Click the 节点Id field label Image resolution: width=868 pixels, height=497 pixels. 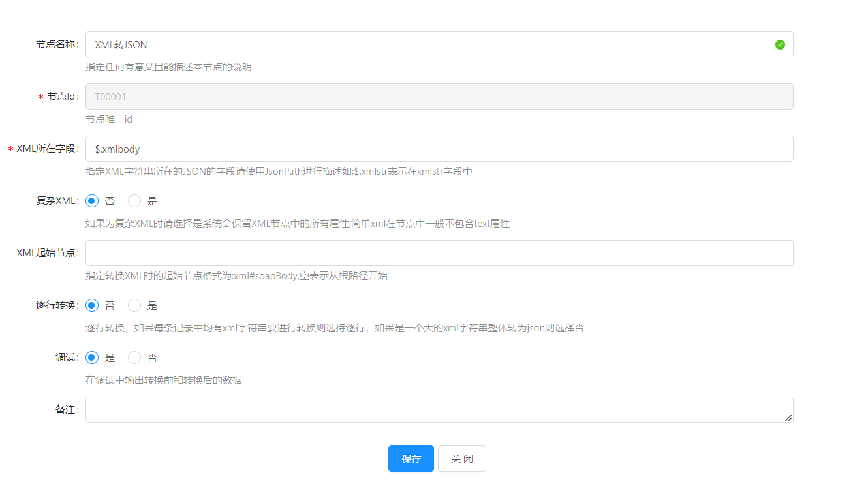[63, 97]
